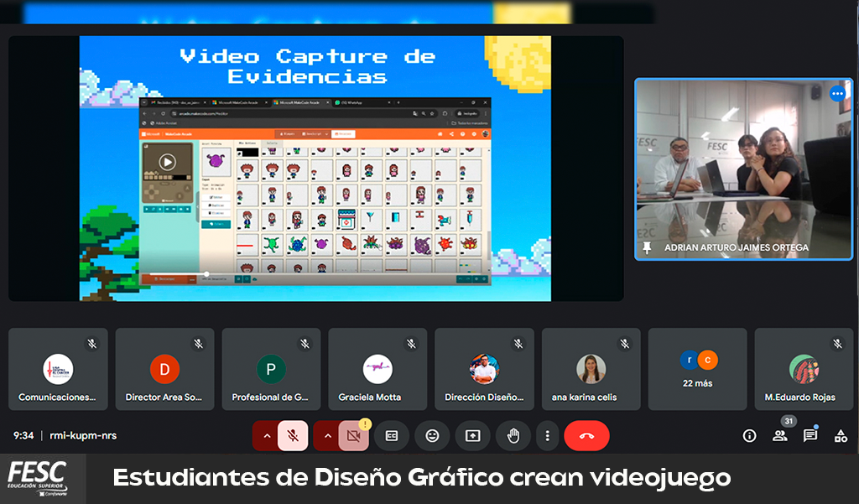Viewport: 859px width, 504px height.
Task: Click the yellow camera warning badge
Action: tap(365, 424)
